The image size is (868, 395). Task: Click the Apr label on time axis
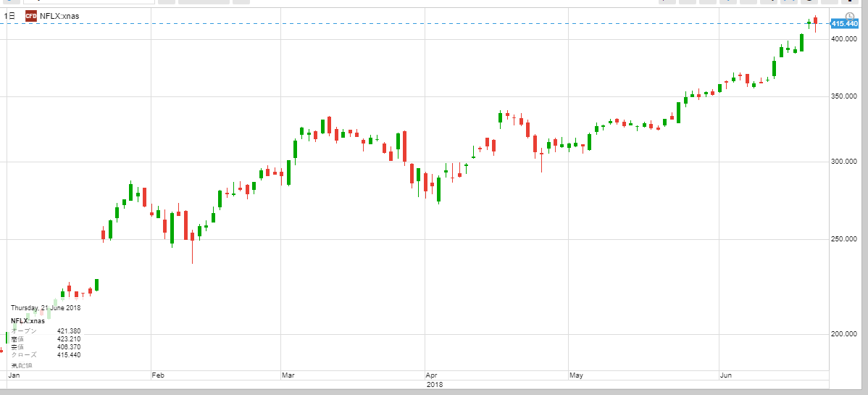[432, 375]
